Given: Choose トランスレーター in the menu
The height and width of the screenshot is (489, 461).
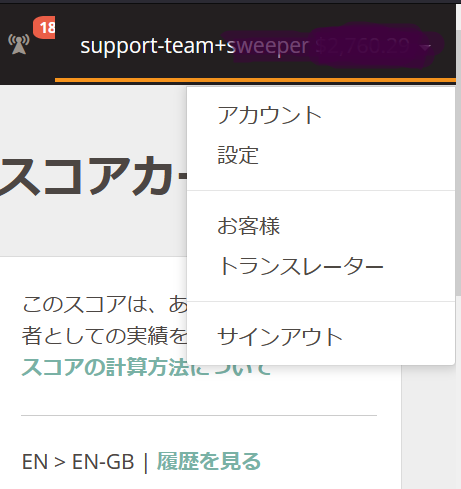Looking at the screenshot, I should click(300, 266).
